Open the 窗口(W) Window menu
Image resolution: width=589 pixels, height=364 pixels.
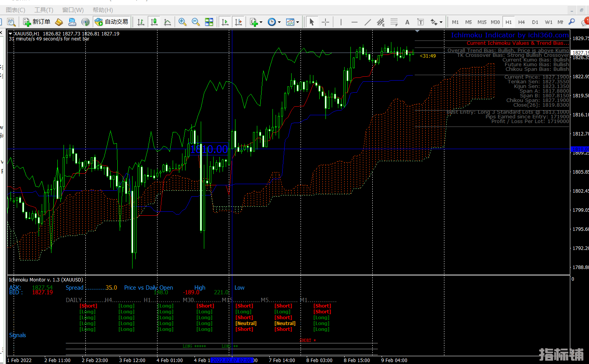(73, 10)
